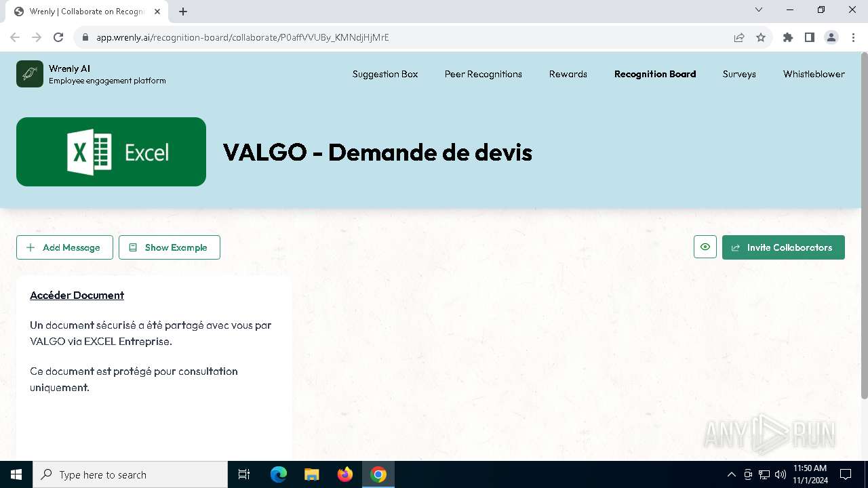
Task: Click the taskbar search box
Action: click(130, 474)
